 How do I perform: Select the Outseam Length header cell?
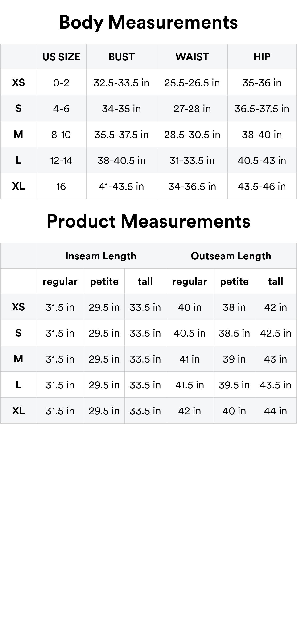[x=231, y=256]
